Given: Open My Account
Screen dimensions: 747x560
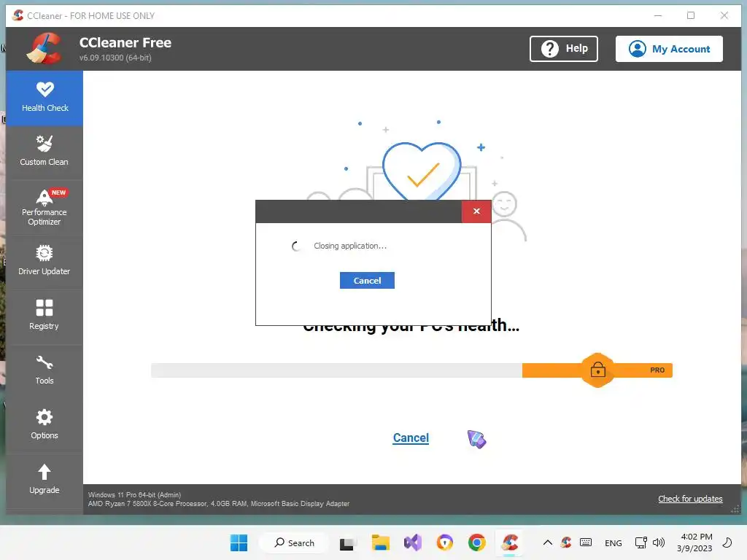Looking at the screenshot, I should pos(669,49).
